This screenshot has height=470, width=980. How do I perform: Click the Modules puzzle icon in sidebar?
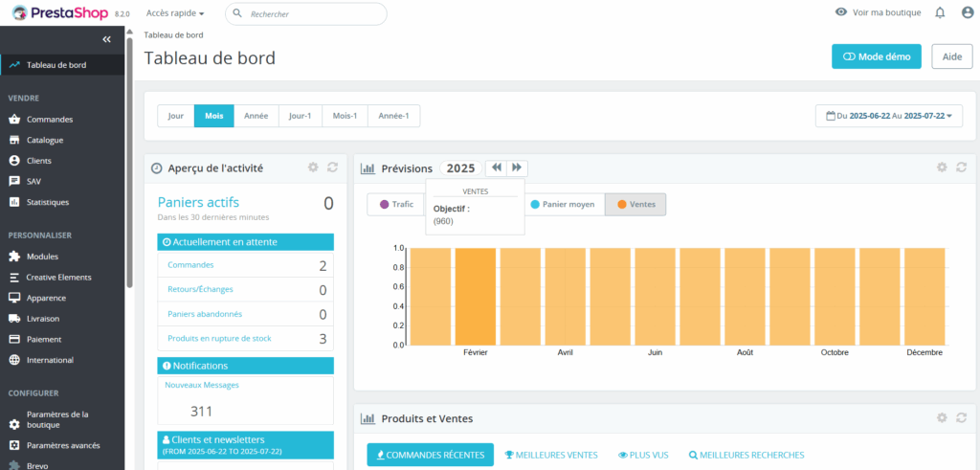point(14,257)
